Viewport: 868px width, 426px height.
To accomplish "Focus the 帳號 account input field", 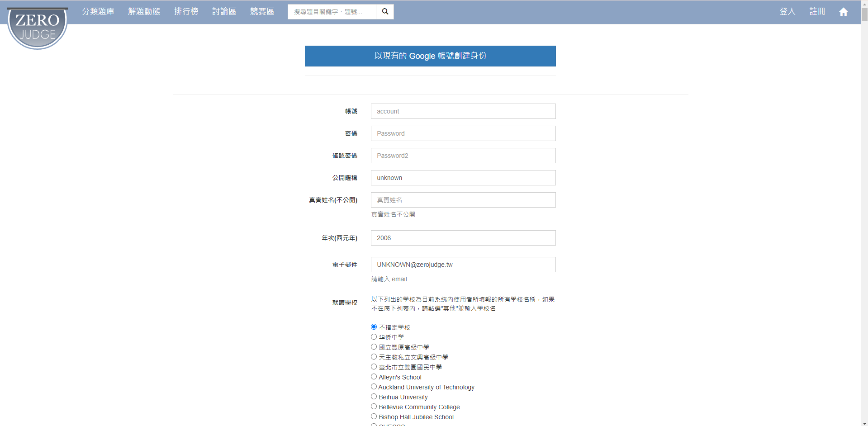I will tap(463, 111).
